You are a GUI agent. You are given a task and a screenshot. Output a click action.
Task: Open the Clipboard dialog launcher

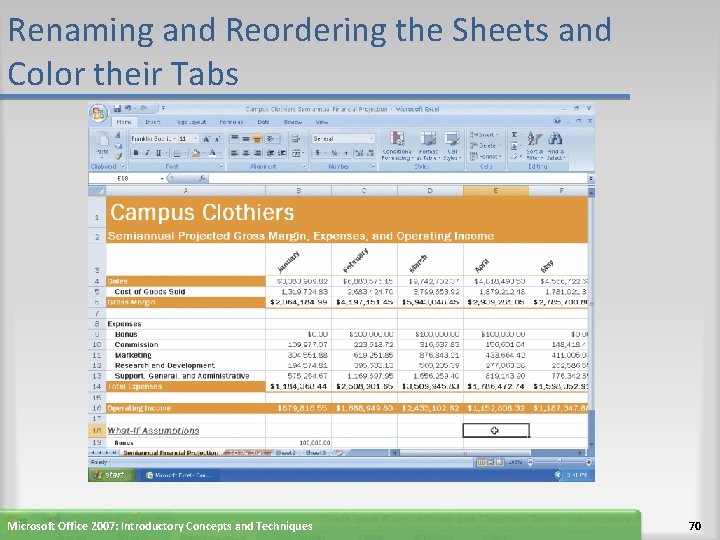123,166
